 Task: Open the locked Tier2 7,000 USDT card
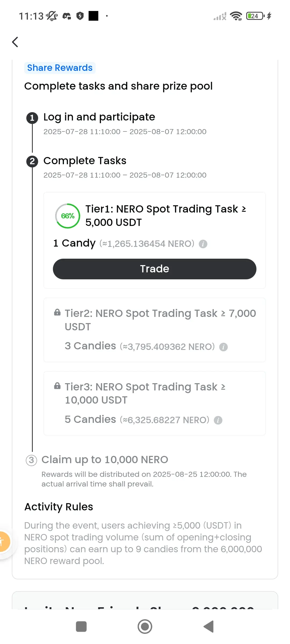pos(155,330)
